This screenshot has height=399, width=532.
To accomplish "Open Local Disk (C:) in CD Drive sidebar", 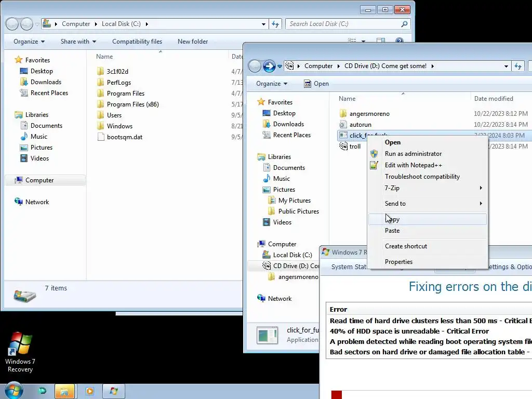I will (x=292, y=255).
